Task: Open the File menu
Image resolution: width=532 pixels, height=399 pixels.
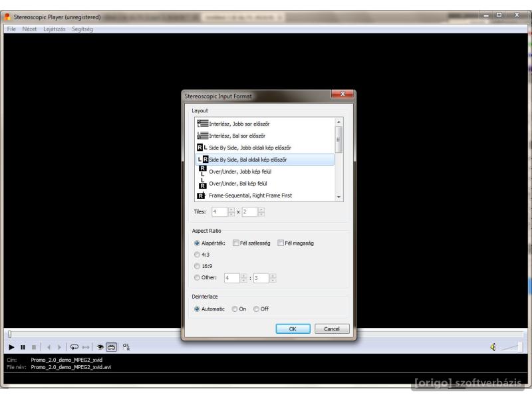Action: point(11,29)
